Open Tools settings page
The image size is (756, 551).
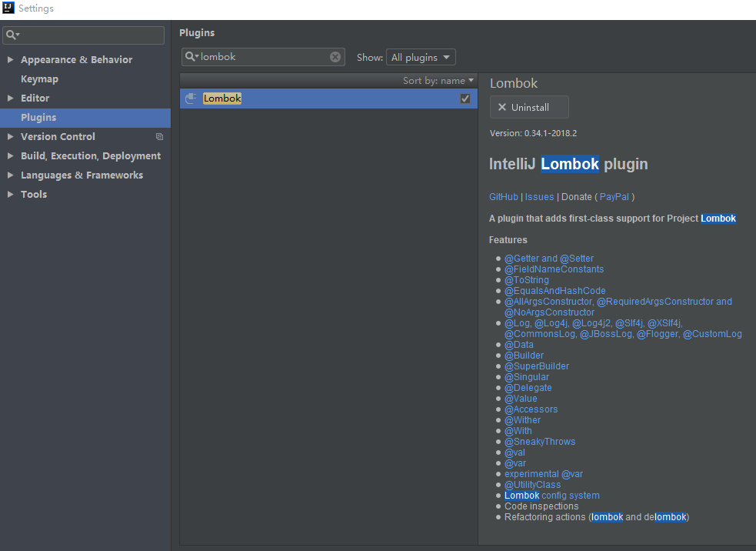[x=34, y=195]
